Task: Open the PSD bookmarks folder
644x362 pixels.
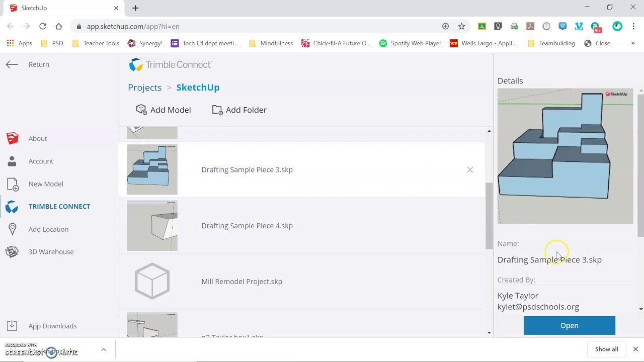Action: point(52,43)
